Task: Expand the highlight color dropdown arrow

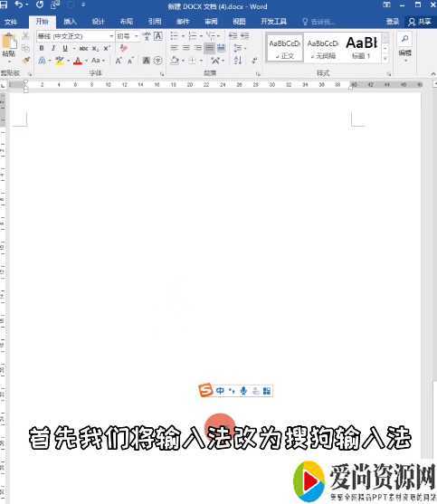Action: [69, 61]
